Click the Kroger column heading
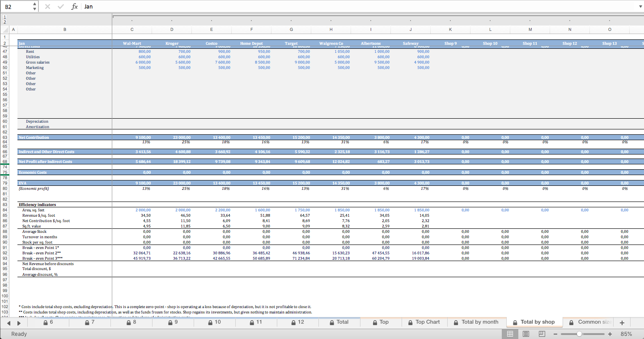 [x=172, y=43]
